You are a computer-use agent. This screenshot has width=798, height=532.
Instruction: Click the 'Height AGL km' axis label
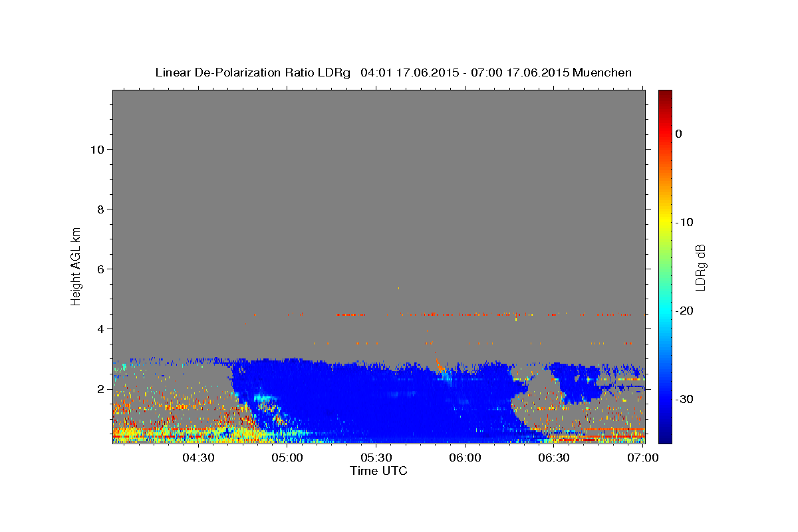[76, 265]
